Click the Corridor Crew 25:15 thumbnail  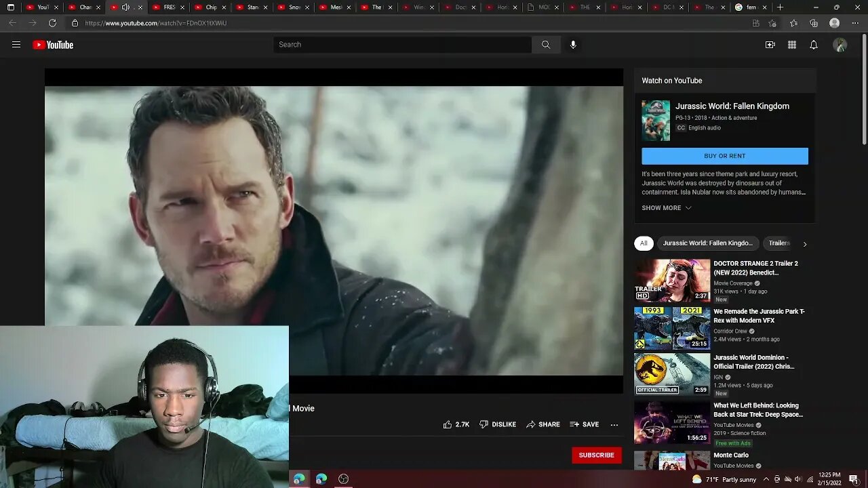672,328
